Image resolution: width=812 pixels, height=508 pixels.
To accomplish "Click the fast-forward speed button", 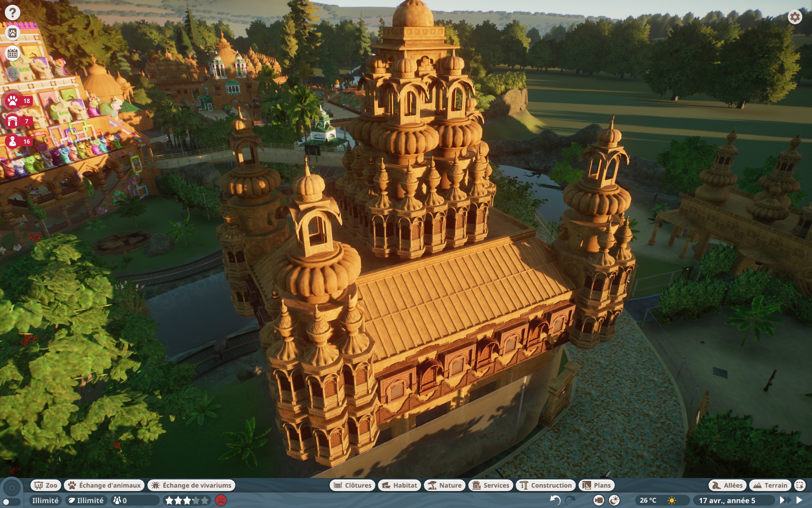I will click(785, 500).
